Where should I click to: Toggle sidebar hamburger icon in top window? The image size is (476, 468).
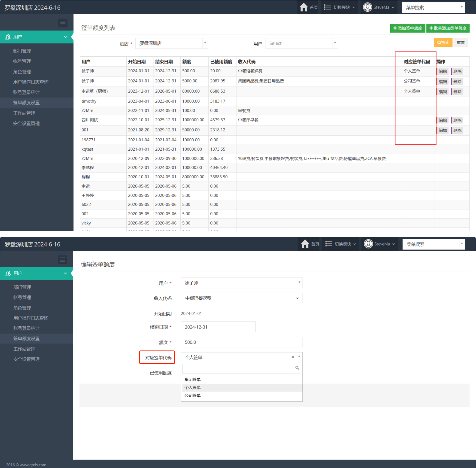pos(63,23)
